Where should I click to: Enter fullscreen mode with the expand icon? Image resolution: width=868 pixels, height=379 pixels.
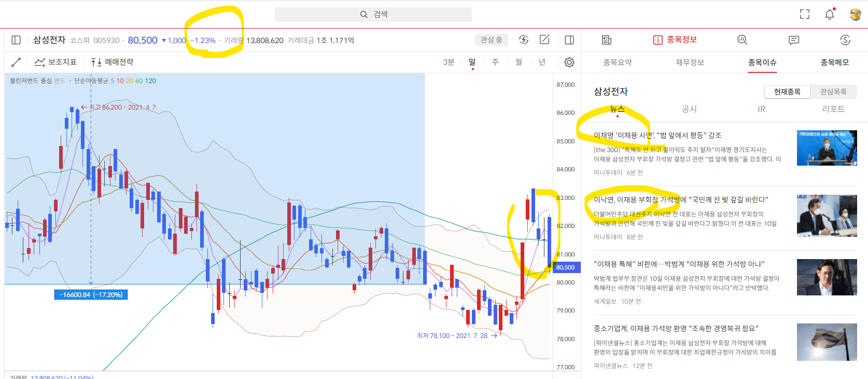pos(805,15)
